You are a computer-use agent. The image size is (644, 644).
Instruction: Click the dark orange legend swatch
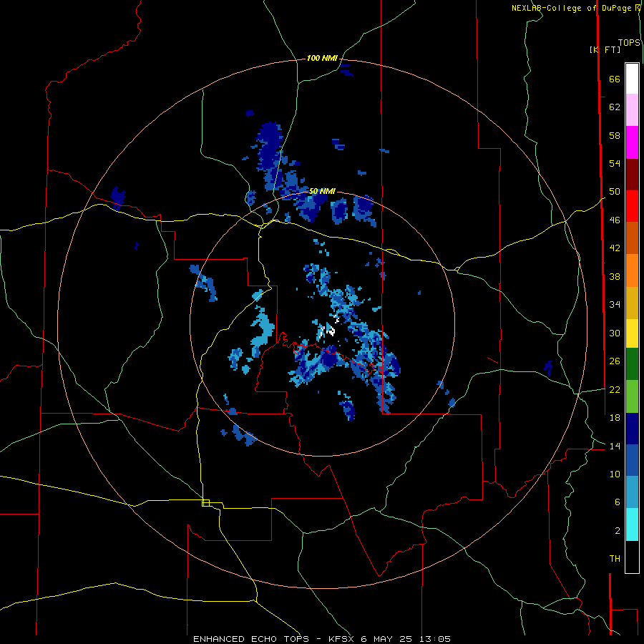point(632,238)
